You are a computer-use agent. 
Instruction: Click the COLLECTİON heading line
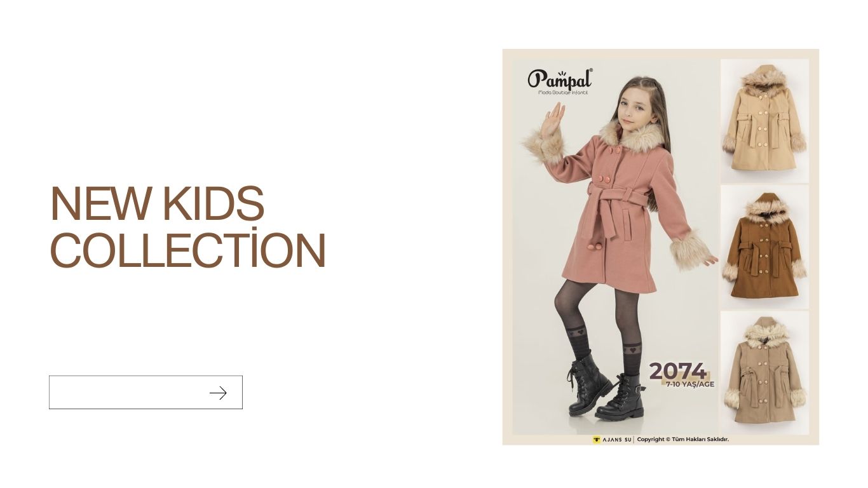[x=188, y=249]
